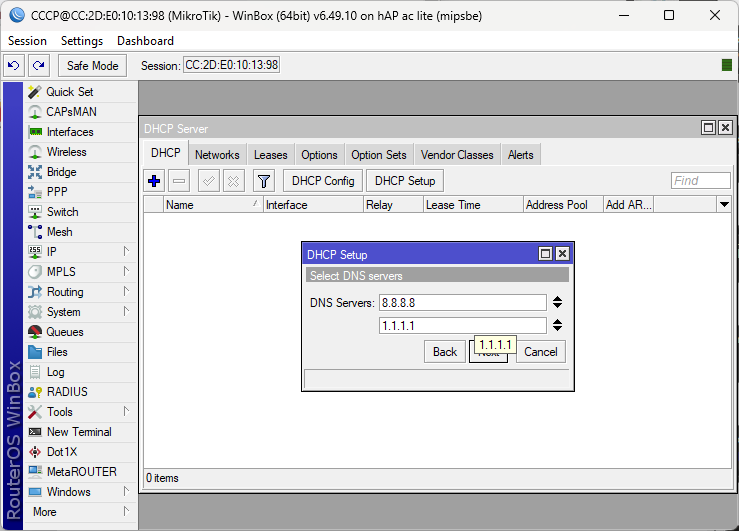Image resolution: width=739 pixels, height=531 pixels.
Task: Expand the MPLS submenu
Action: [126, 271]
